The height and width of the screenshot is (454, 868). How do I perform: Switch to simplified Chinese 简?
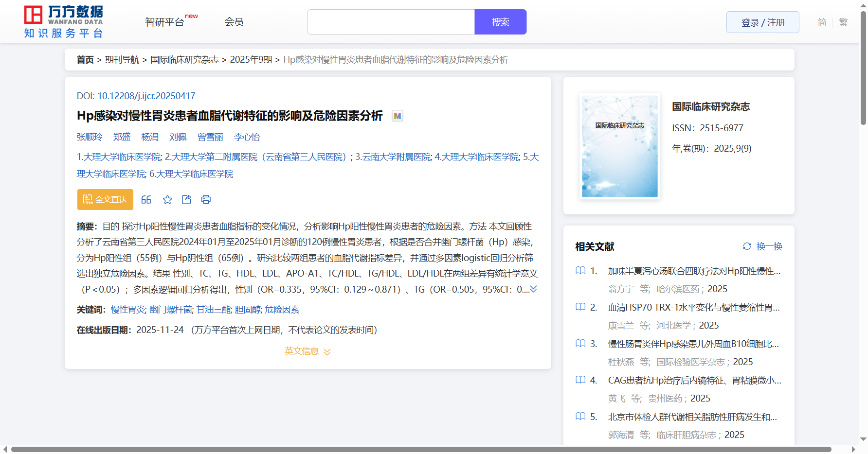822,22
